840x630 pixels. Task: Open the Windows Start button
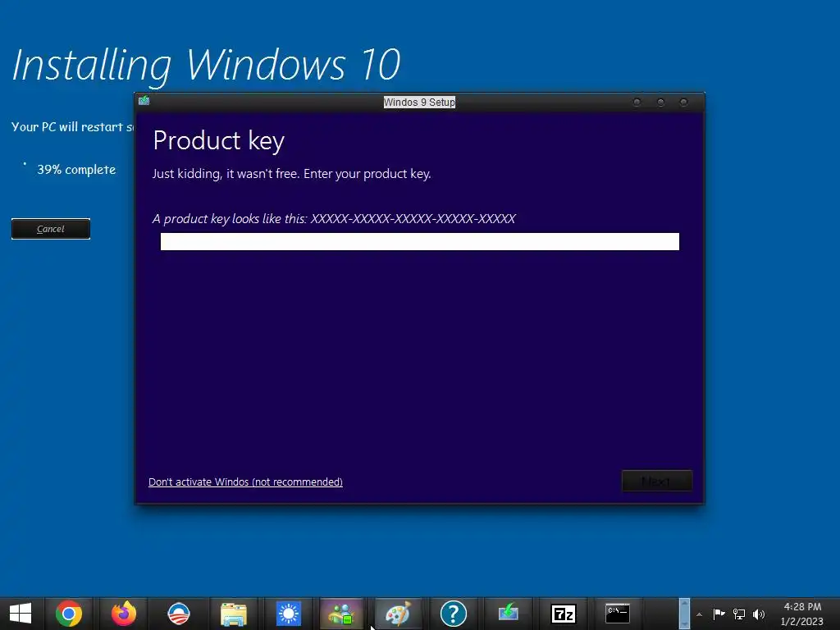tap(21, 614)
